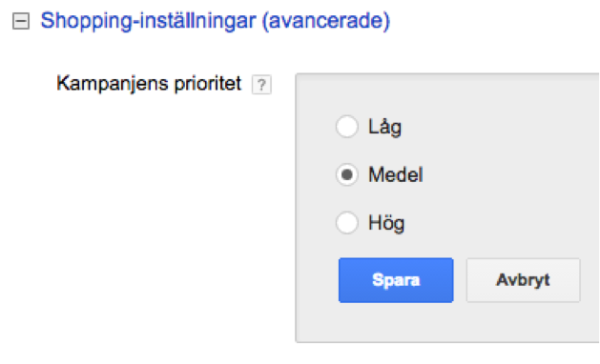Click the Medel label text
This screenshot has height=364, width=600.
click(396, 175)
